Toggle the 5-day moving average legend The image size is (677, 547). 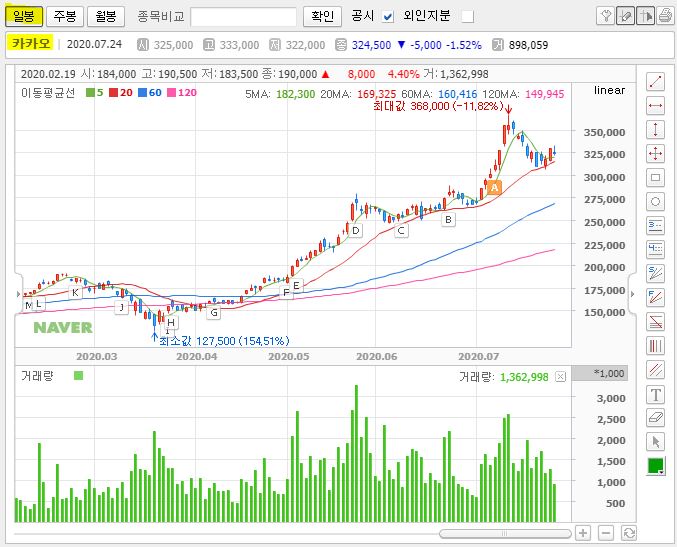[x=95, y=92]
